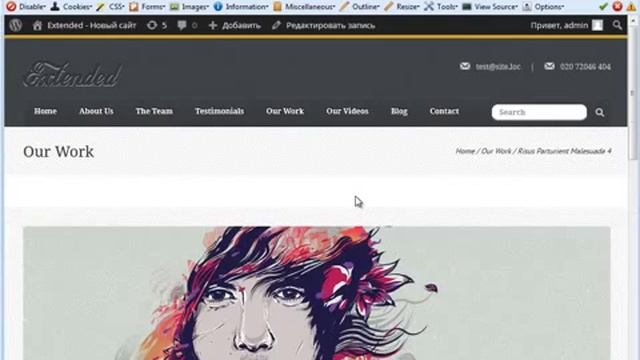Focus the site Search input field
Viewport: 640px width, 360px height.
[539, 112]
